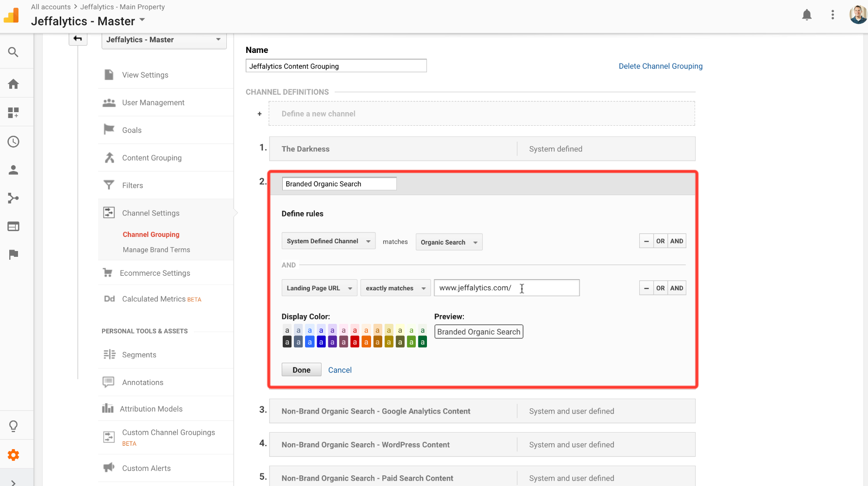Open the System Defined Channel dropdown
The image size is (868, 486).
click(328, 241)
